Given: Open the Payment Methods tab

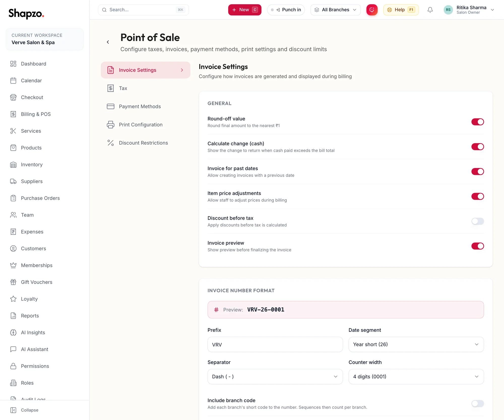Looking at the screenshot, I should (145, 106).
